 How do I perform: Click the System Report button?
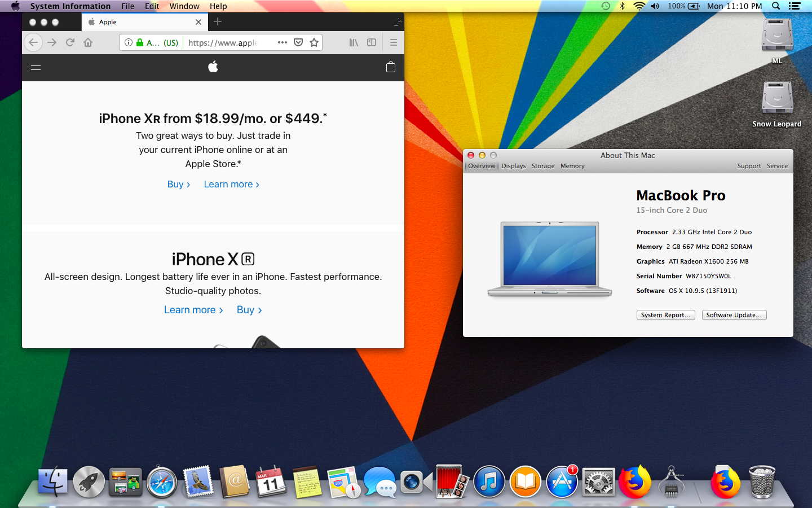(x=666, y=315)
